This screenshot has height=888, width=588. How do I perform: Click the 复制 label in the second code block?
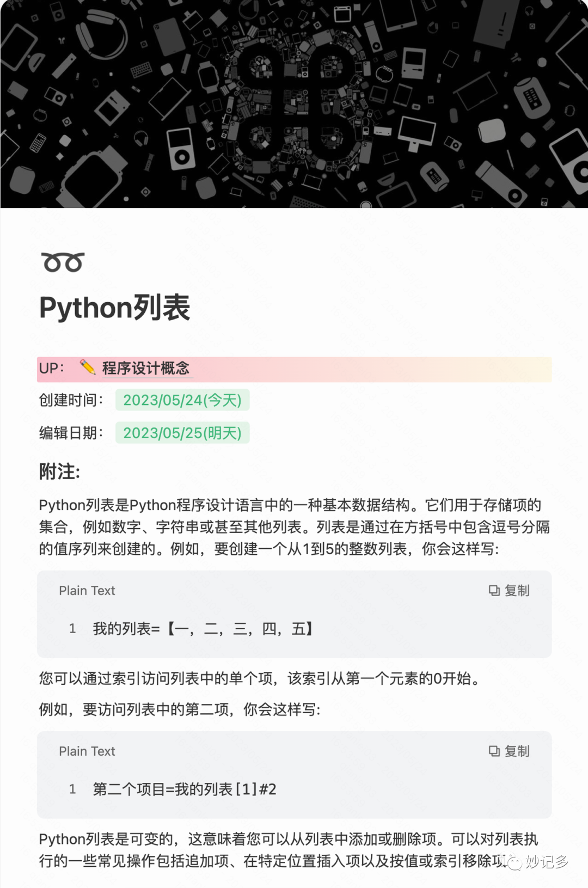[517, 751]
